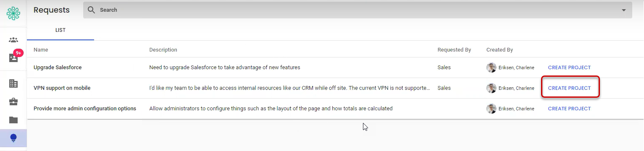
Task: Open the briefcase sidebar icon
Action: coord(13,102)
